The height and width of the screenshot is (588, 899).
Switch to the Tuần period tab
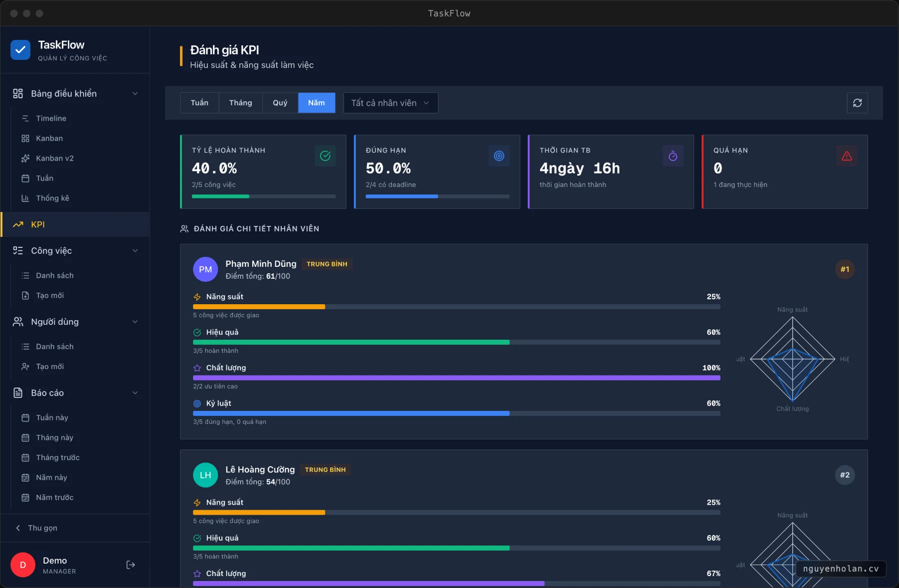pos(199,103)
